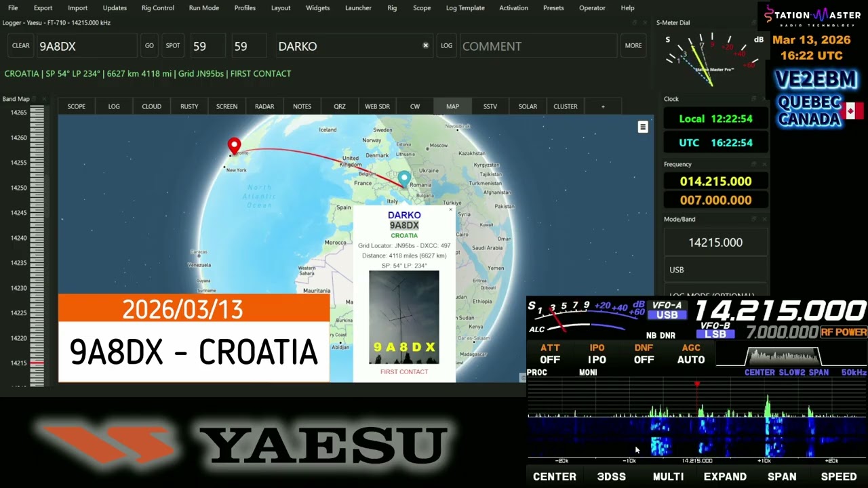This screenshot has height=488, width=868.
Task: Switch to the CLOUD tab
Action: pyautogui.click(x=151, y=106)
